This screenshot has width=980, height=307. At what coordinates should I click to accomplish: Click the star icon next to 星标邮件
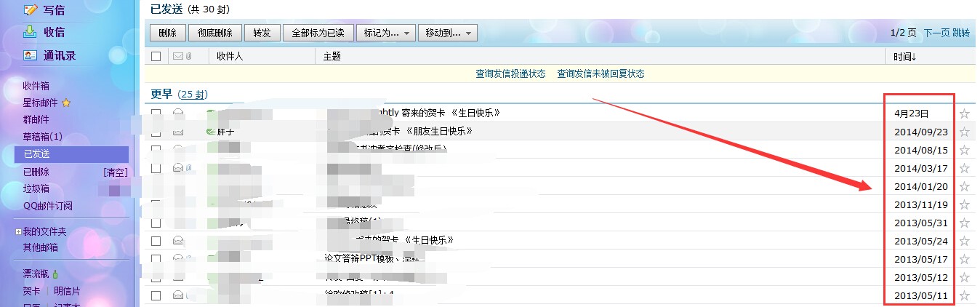point(66,103)
